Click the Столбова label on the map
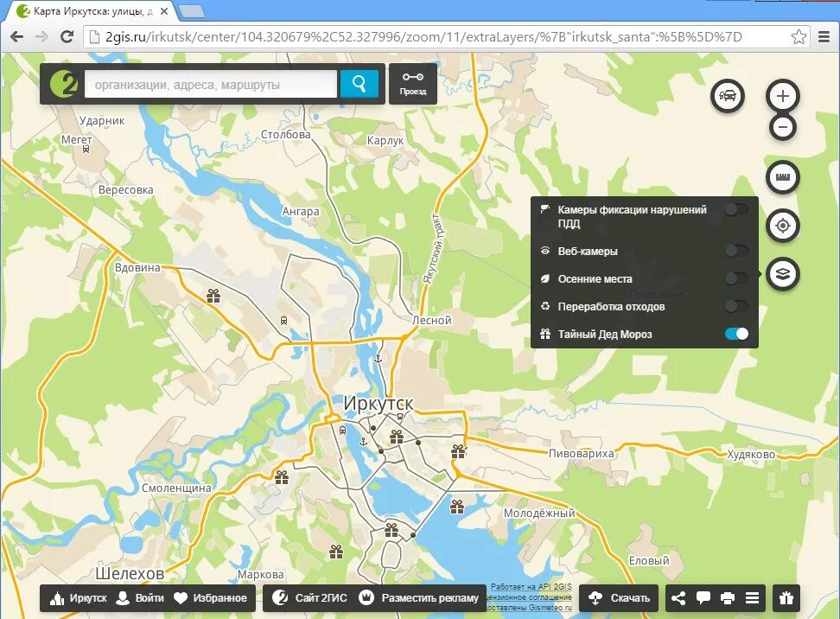Image resolution: width=840 pixels, height=619 pixels. [x=285, y=134]
